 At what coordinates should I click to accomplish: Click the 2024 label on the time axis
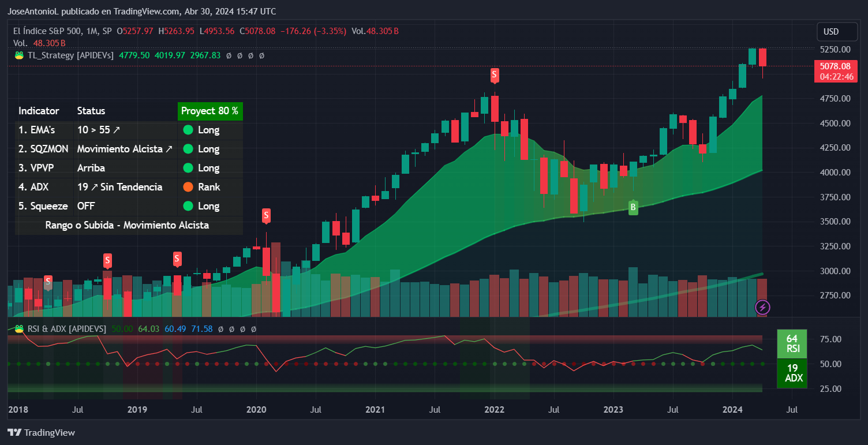coord(732,410)
